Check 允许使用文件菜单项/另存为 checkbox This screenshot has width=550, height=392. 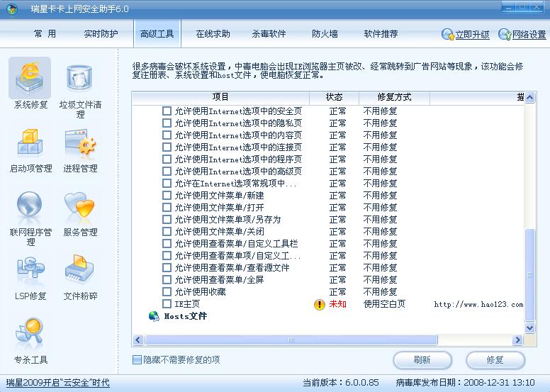pos(167,220)
